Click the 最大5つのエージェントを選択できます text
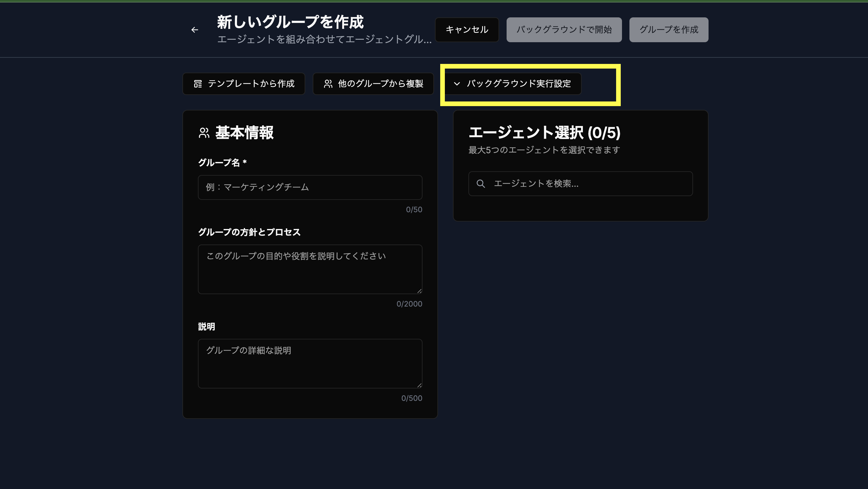Viewport: 868px width, 489px height. (544, 150)
